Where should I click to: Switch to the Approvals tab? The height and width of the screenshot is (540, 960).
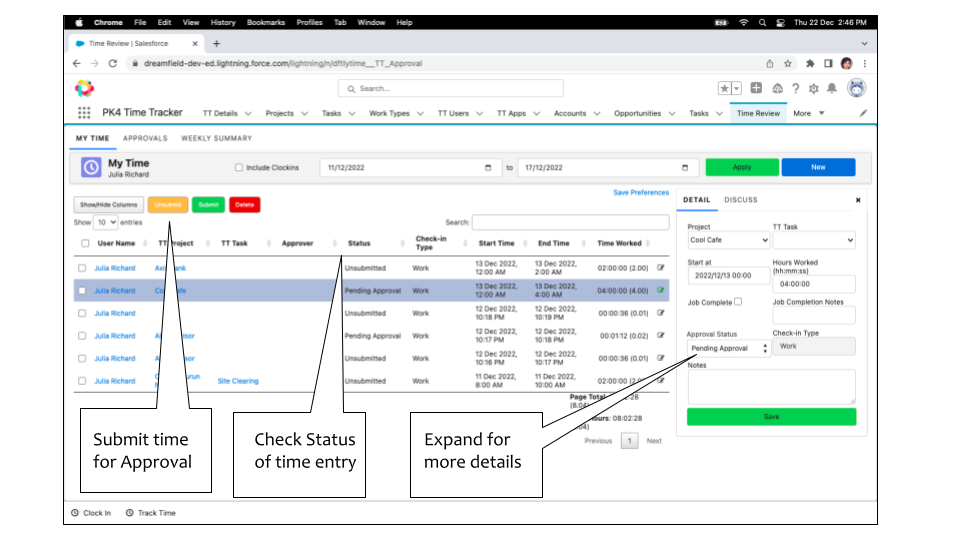[x=145, y=138]
